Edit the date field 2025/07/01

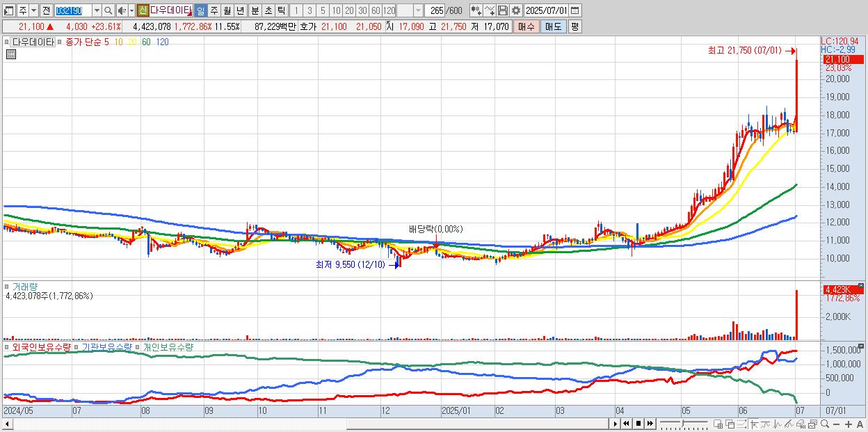pyautogui.click(x=547, y=10)
